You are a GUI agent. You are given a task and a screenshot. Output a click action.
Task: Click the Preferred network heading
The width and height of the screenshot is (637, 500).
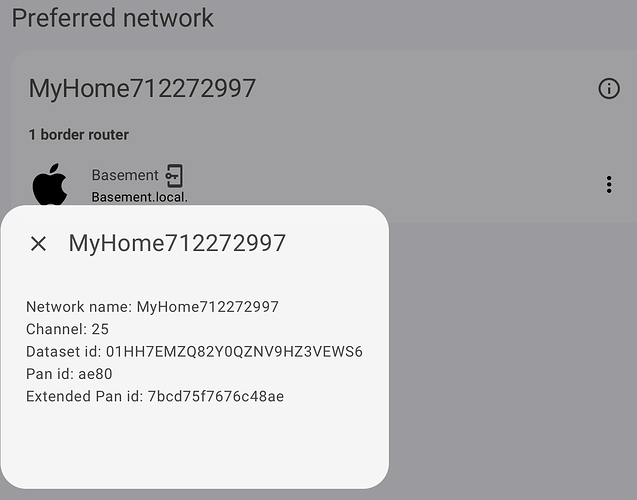(113, 18)
